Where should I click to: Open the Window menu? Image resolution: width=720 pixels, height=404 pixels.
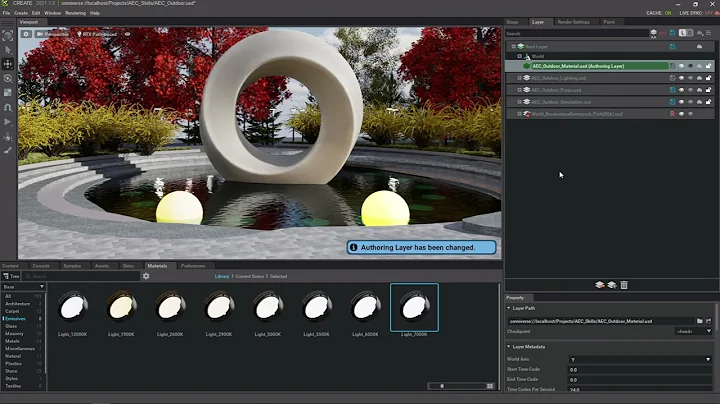point(52,13)
